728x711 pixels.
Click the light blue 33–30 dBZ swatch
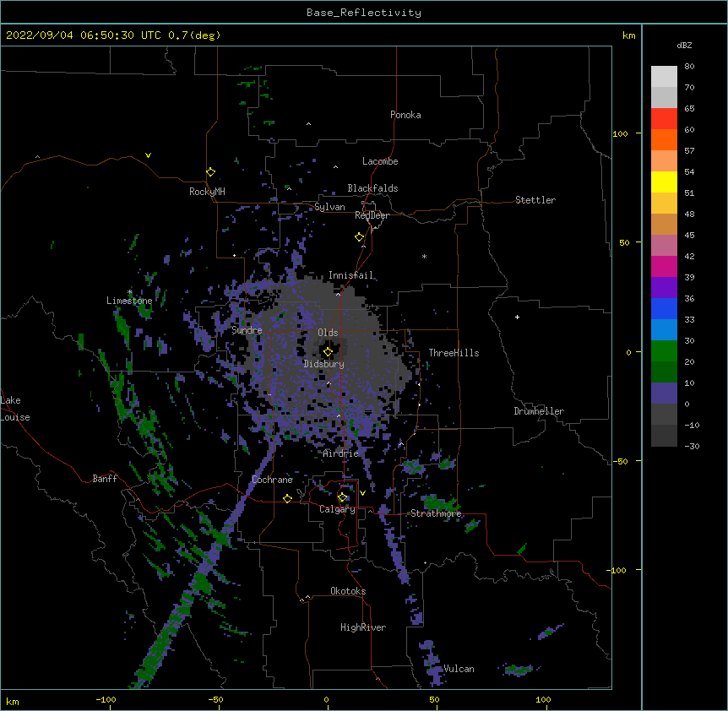click(x=664, y=330)
